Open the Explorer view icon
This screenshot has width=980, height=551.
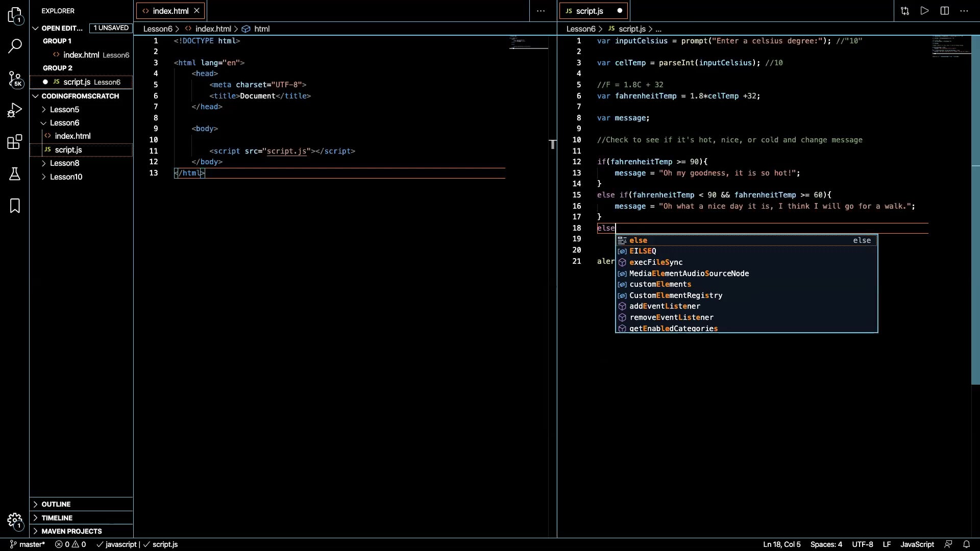click(x=15, y=15)
